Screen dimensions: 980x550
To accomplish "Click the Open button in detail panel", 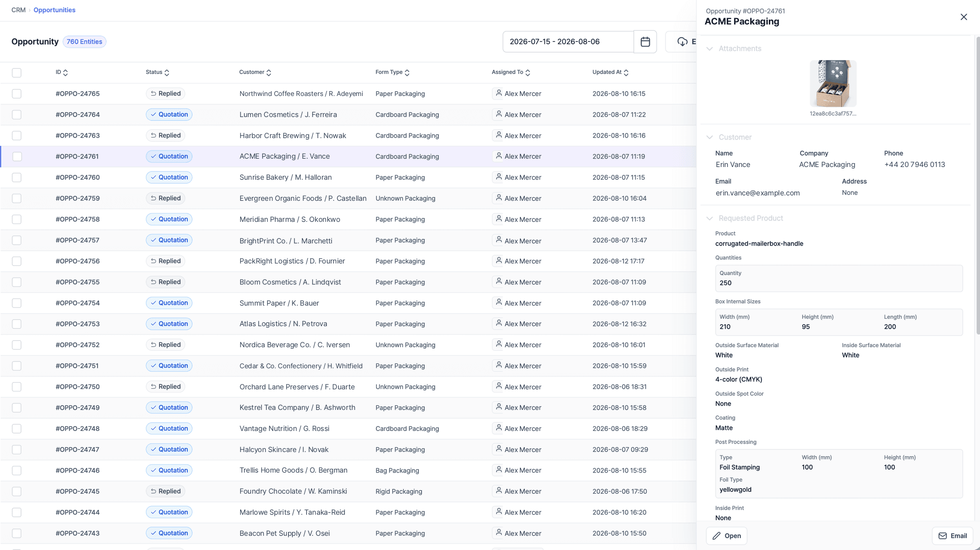I will [726, 536].
